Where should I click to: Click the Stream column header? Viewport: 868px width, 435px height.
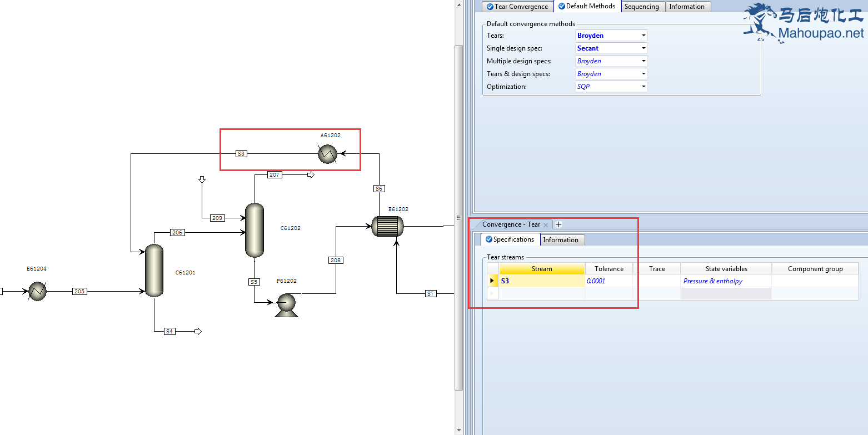click(542, 269)
